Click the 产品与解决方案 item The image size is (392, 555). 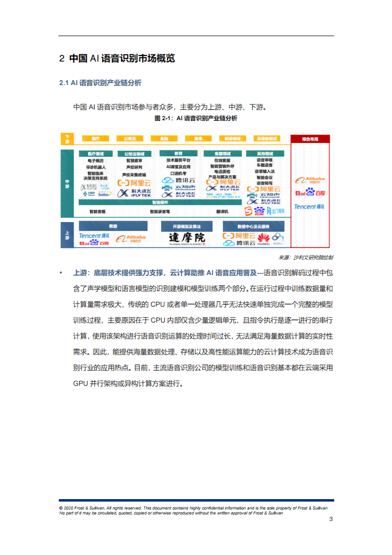tap(222, 177)
